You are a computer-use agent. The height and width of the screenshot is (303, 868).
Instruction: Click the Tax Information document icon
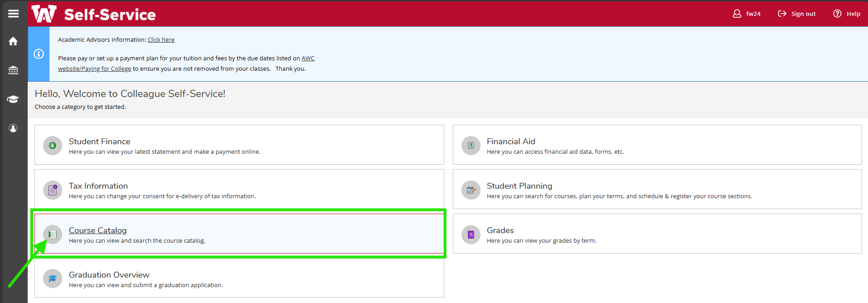point(53,190)
